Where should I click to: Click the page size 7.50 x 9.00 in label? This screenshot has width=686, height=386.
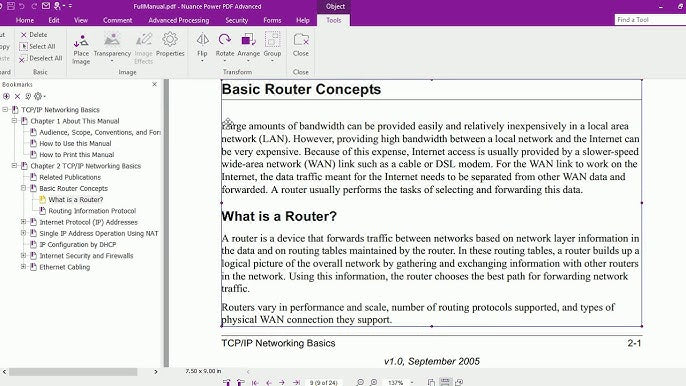[x=203, y=371]
